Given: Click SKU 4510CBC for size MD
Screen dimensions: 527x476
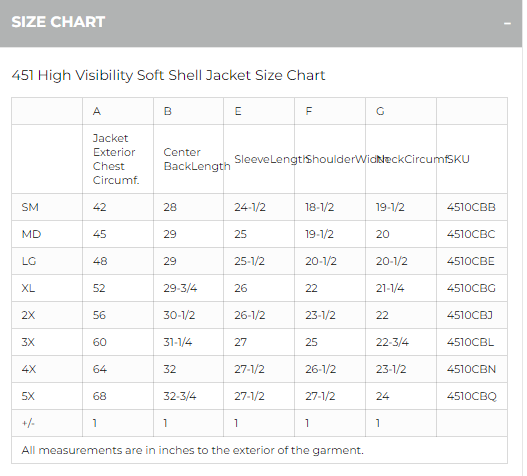Looking at the screenshot, I should (471, 234).
